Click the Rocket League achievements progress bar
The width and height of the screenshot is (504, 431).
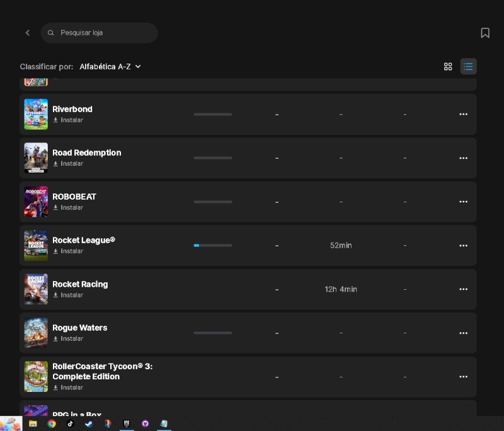coord(213,246)
